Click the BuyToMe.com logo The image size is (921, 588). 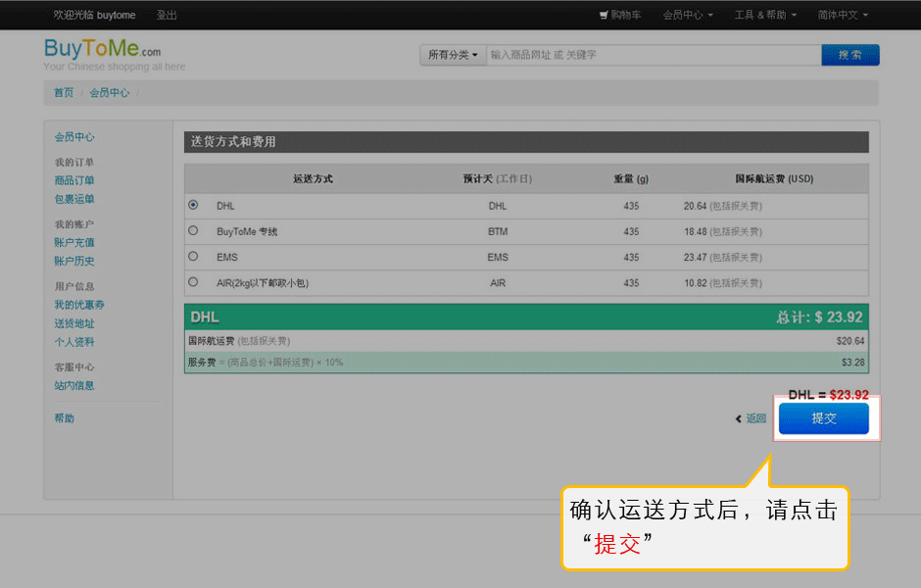click(103, 50)
